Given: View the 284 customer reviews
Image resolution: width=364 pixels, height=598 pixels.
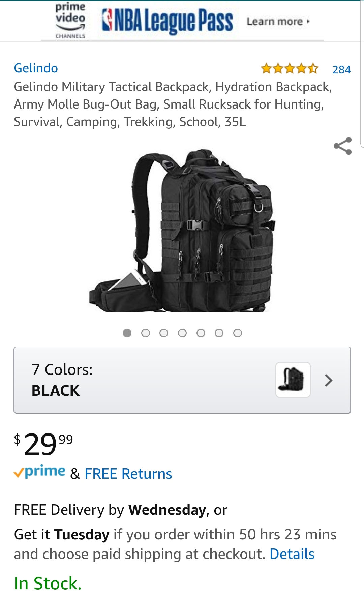Looking at the screenshot, I should coord(341,69).
